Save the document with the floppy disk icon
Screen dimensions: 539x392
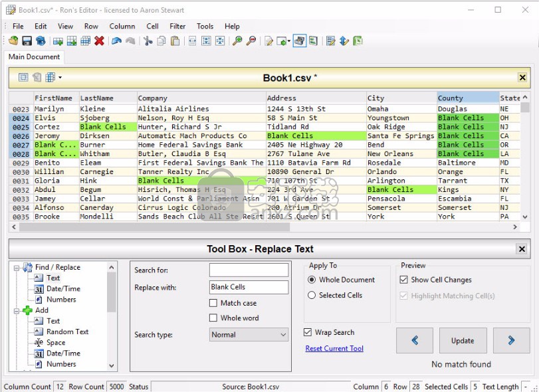[27, 41]
